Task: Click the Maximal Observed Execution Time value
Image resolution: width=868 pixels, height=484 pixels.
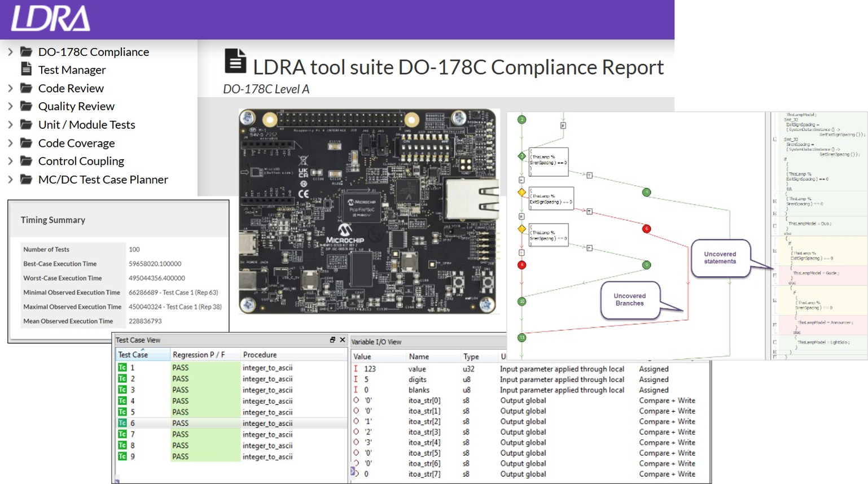Action: coord(175,307)
